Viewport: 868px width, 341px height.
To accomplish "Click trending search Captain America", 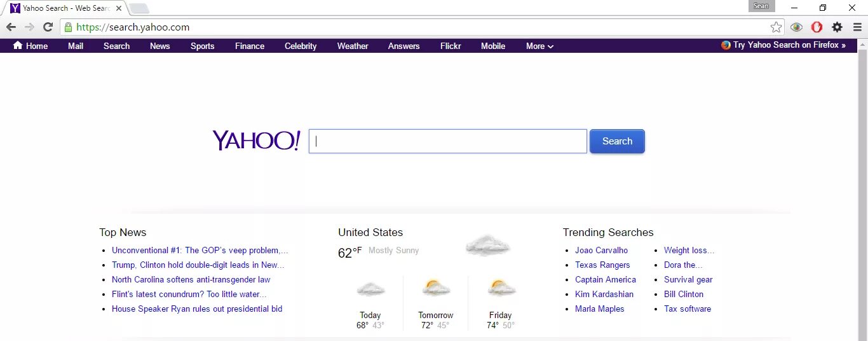I will 606,279.
